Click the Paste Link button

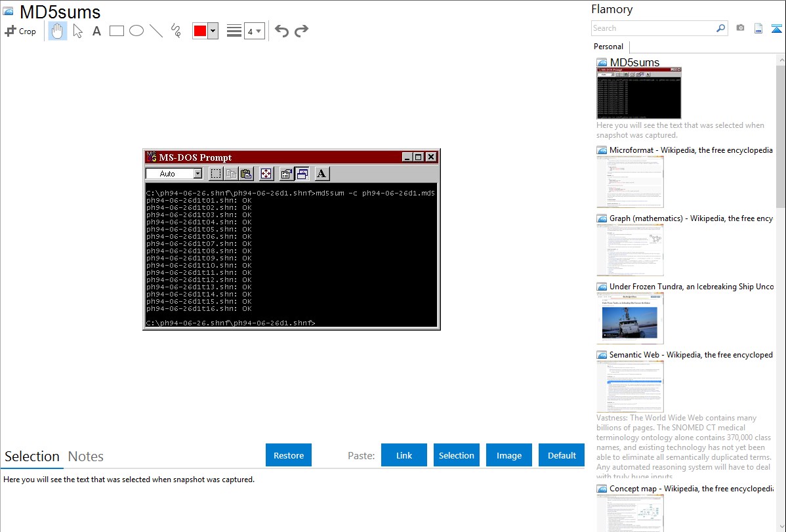(404, 455)
